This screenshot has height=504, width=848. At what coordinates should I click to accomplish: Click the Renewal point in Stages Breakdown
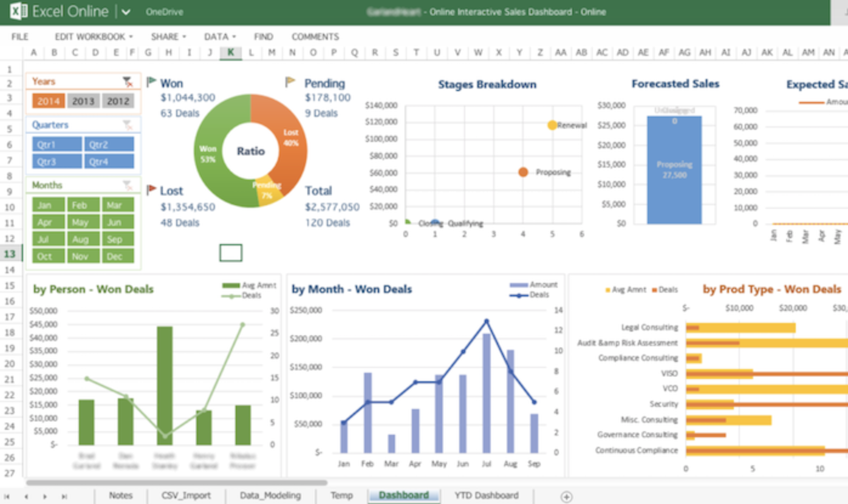tap(552, 125)
